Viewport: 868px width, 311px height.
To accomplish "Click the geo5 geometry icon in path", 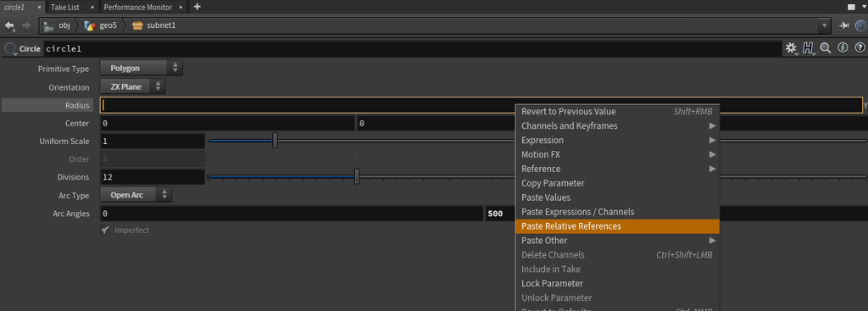I will [90, 25].
